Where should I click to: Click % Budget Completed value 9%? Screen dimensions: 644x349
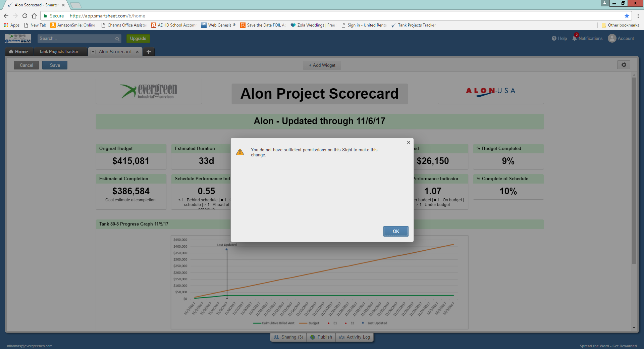pos(508,161)
